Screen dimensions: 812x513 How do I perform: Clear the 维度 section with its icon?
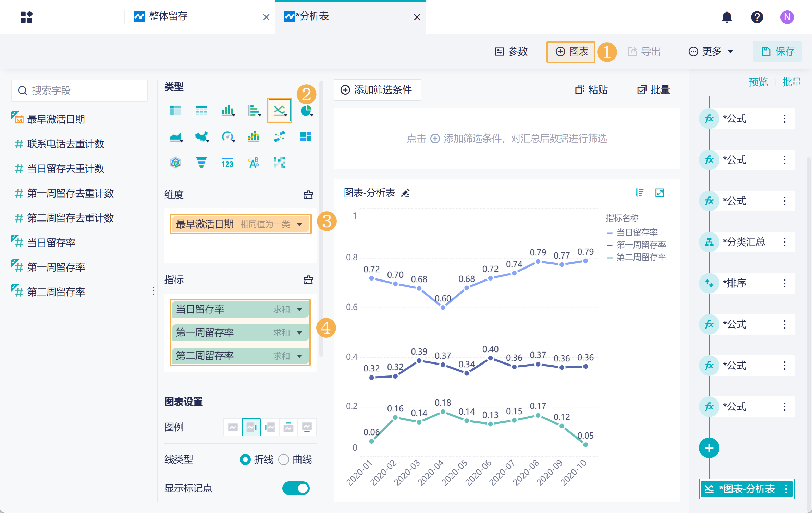[x=308, y=195]
